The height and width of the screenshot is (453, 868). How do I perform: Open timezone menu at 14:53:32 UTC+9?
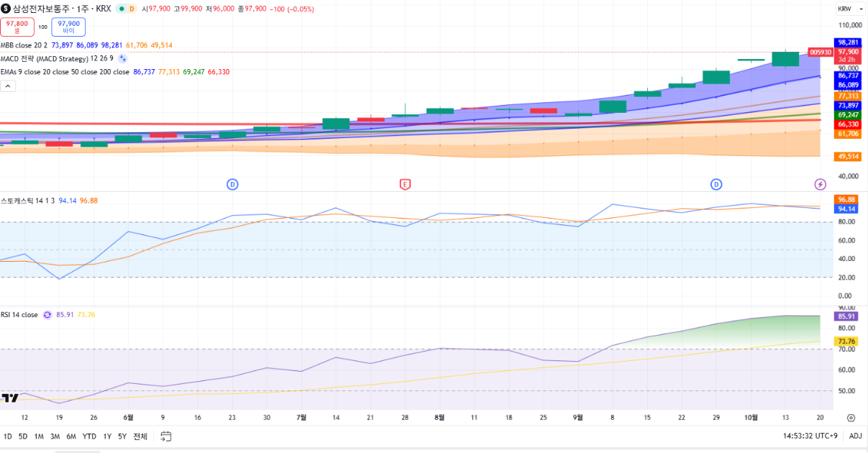point(810,436)
